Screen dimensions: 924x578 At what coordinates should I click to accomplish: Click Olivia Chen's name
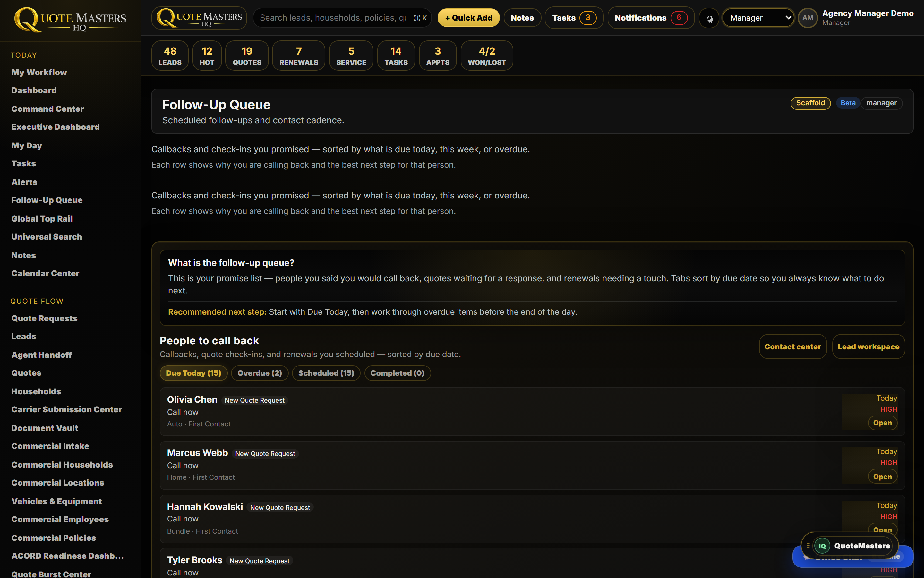(192, 400)
